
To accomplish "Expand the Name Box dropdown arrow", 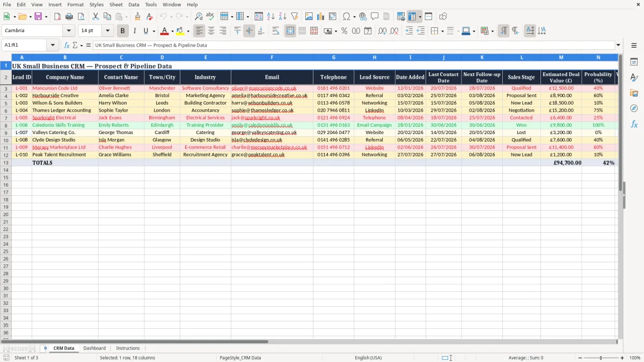I will coord(53,45).
